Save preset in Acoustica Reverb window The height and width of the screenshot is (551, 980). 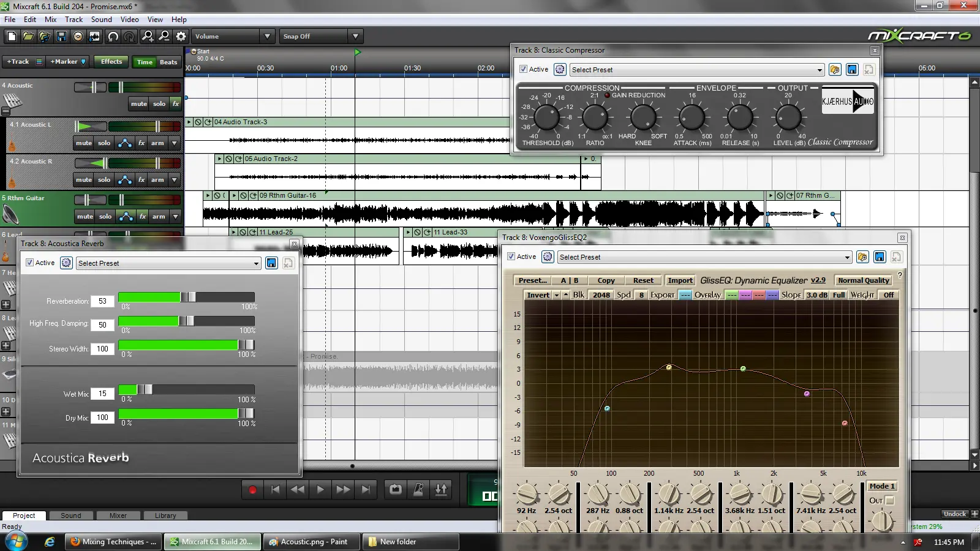point(271,263)
